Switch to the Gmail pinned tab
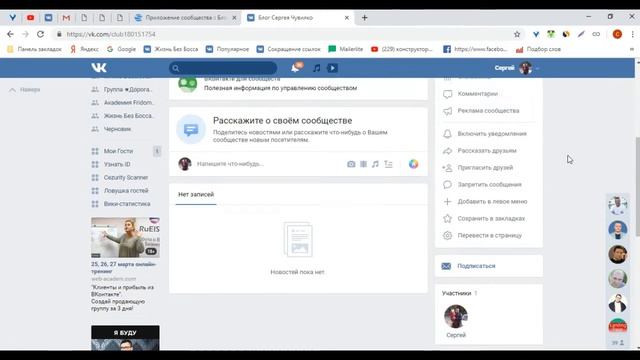Screen dimensions: 640x360 (x=66, y=18)
